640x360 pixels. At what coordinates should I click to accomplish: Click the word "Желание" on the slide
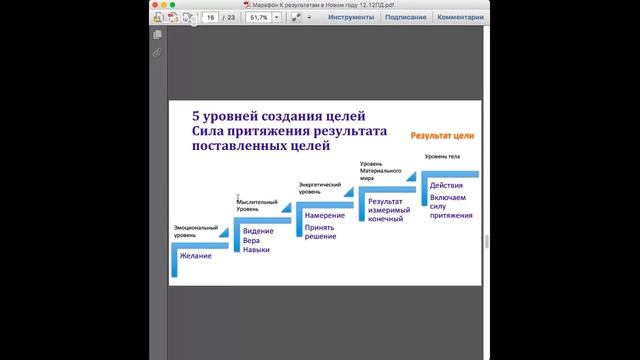coord(196,256)
